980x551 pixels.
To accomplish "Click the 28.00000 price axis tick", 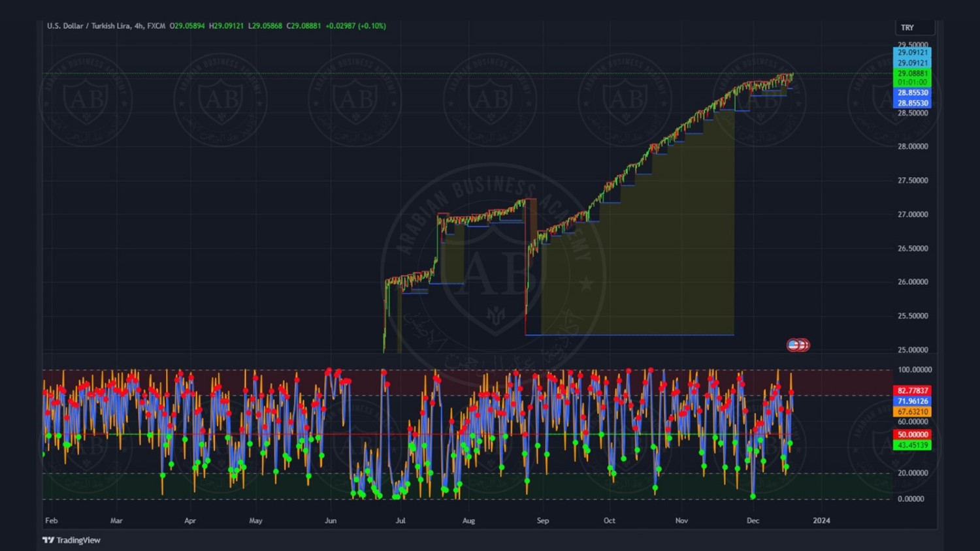I will (x=913, y=146).
